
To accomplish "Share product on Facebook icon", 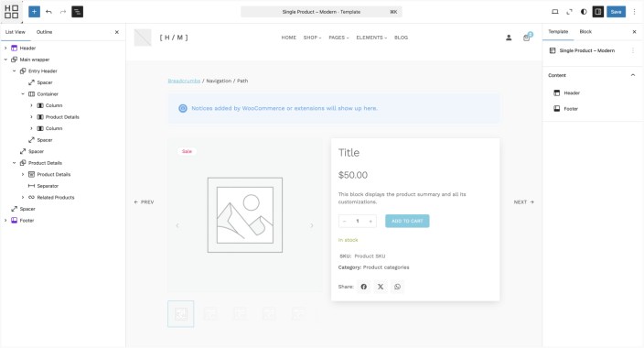I will [x=364, y=287].
